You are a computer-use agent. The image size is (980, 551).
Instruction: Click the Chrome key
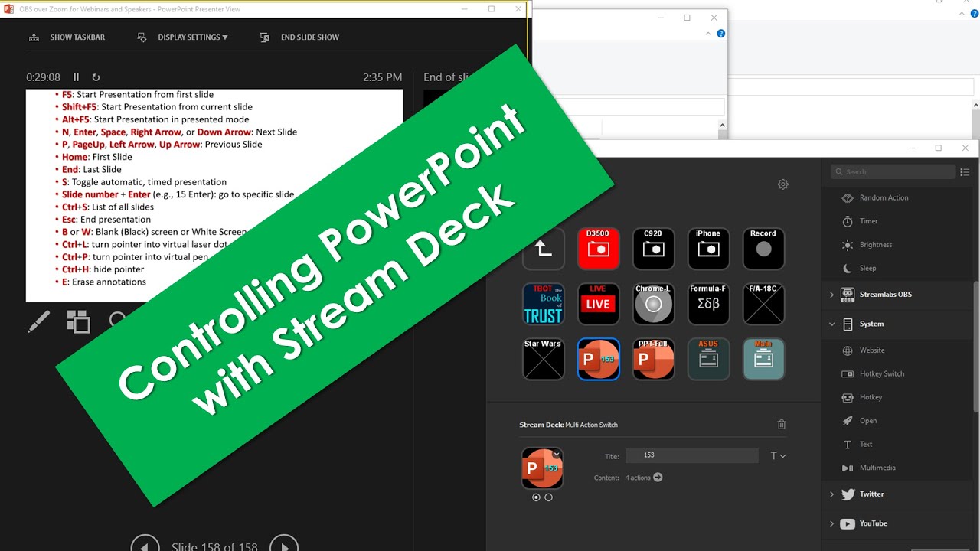pyautogui.click(x=653, y=304)
